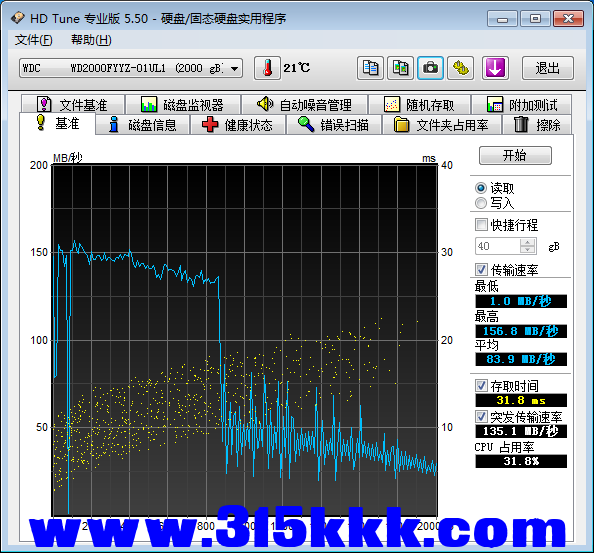Switch to the 磁盘信息 tab
This screenshot has height=553, width=594.
(x=142, y=125)
